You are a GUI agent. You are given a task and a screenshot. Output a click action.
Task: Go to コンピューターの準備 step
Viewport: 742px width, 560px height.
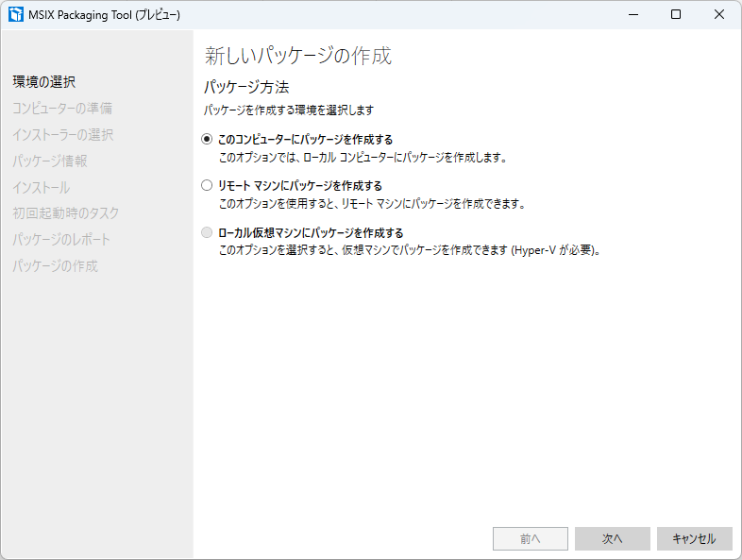coord(62,109)
